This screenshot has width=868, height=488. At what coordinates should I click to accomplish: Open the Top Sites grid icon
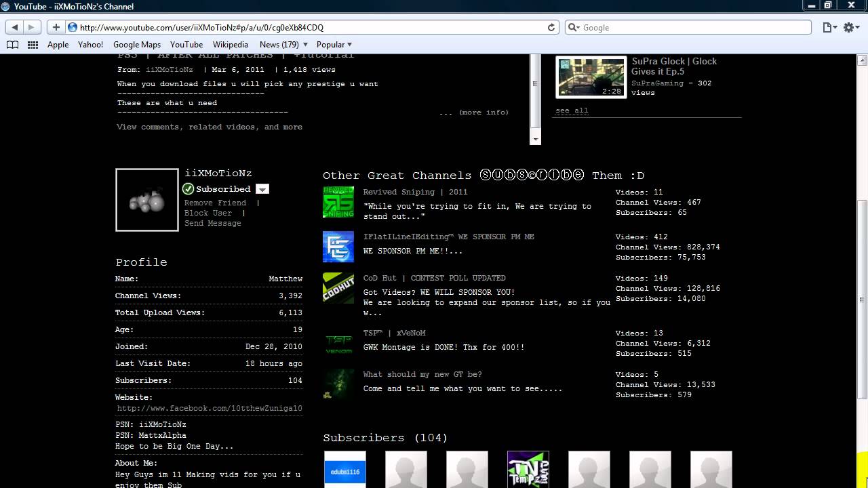(33, 45)
